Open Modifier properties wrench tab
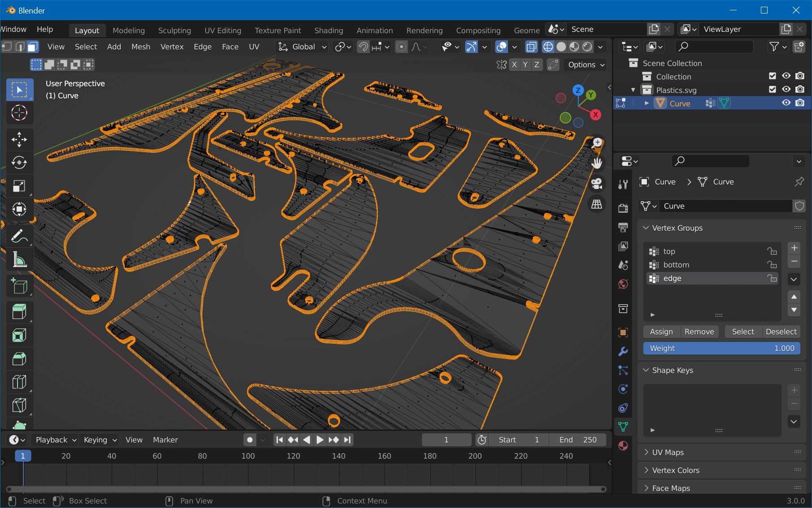812x508 pixels. point(623,351)
